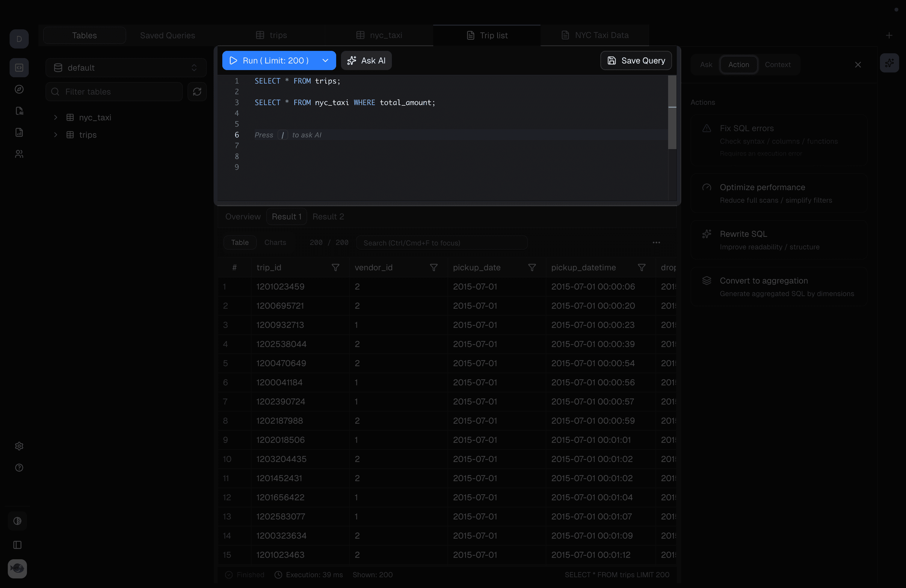
Task: Open the help question mark icon
Action: click(19, 468)
